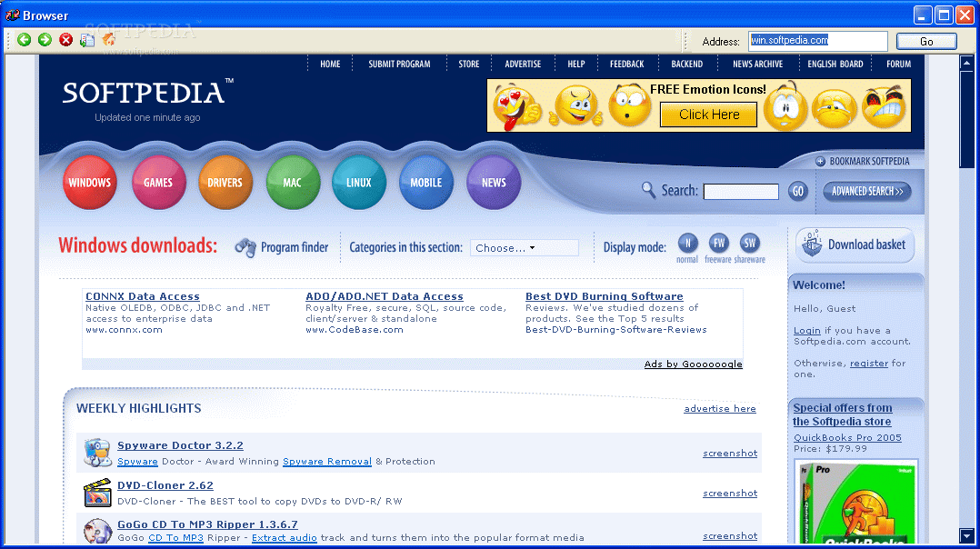
Task: Click the register link in the Welcome panel
Action: click(869, 364)
